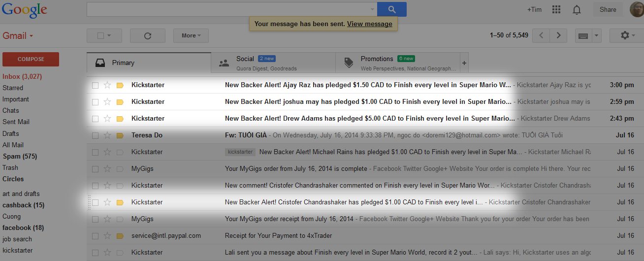This screenshot has width=644, height=261.
Task: Click the View message link
Action: coord(370,24)
